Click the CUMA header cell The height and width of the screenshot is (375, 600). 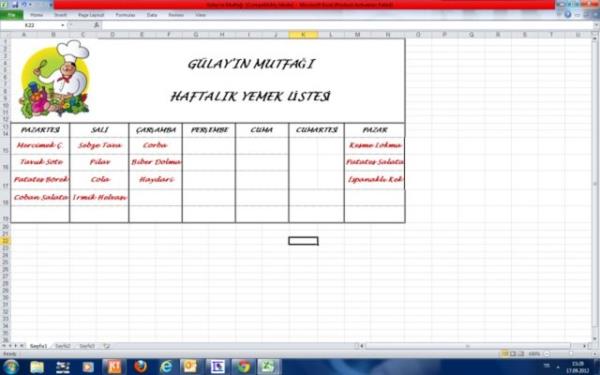262,130
